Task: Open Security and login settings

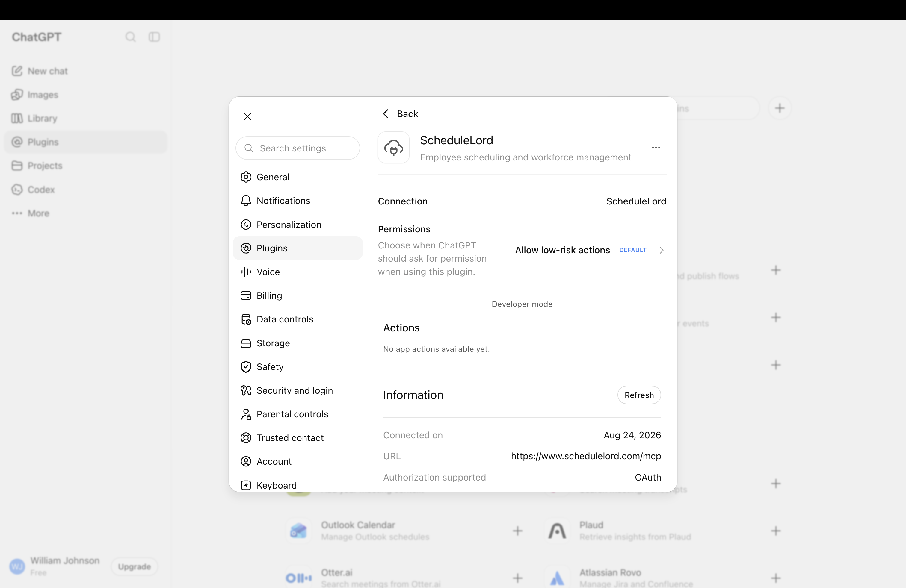Action: [298, 390]
